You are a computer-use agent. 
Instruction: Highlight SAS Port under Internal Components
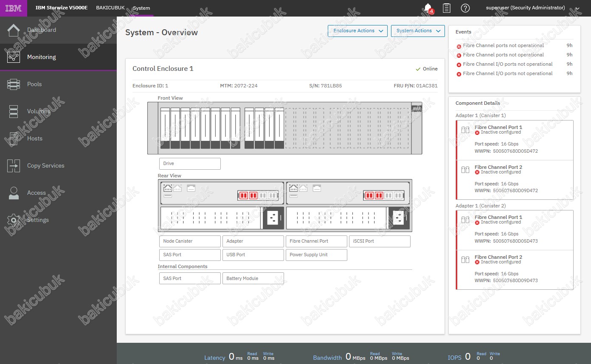pyautogui.click(x=190, y=279)
